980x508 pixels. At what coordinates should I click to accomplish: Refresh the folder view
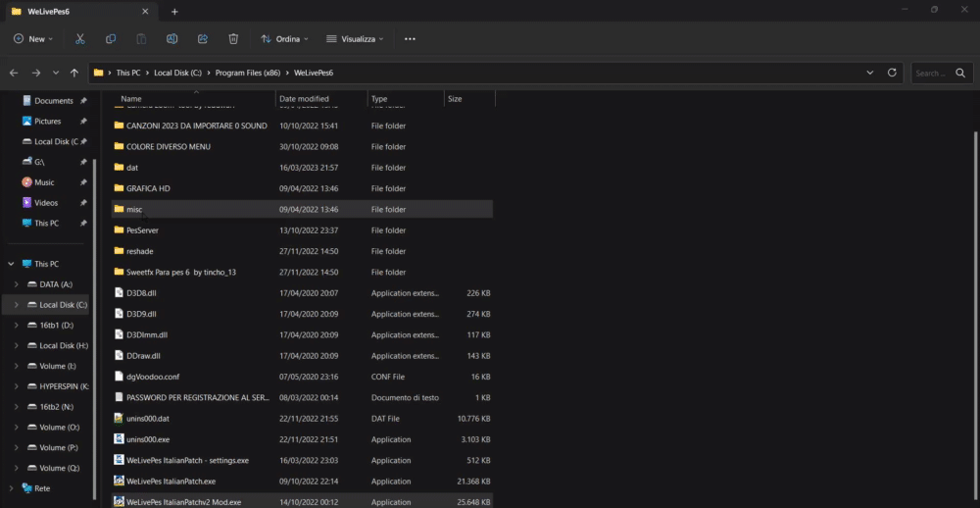[892, 73]
